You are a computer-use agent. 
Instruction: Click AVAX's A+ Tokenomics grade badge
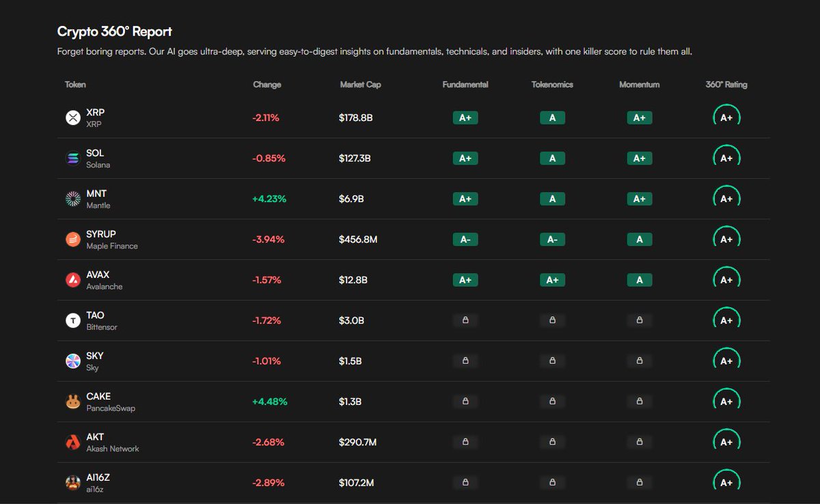tap(552, 280)
